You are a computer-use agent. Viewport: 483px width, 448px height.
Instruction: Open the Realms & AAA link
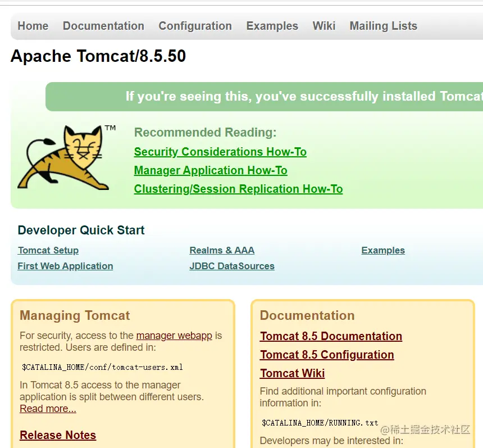tap(222, 250)
